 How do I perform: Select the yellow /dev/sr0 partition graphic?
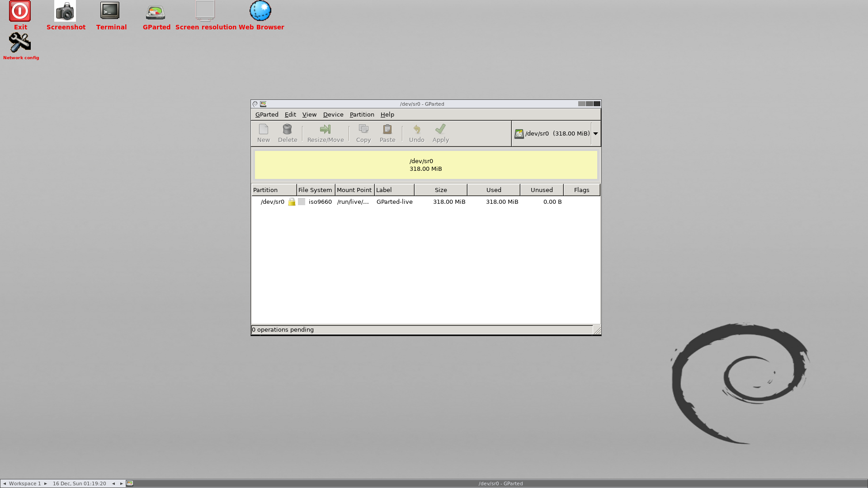tap(426, 165)
